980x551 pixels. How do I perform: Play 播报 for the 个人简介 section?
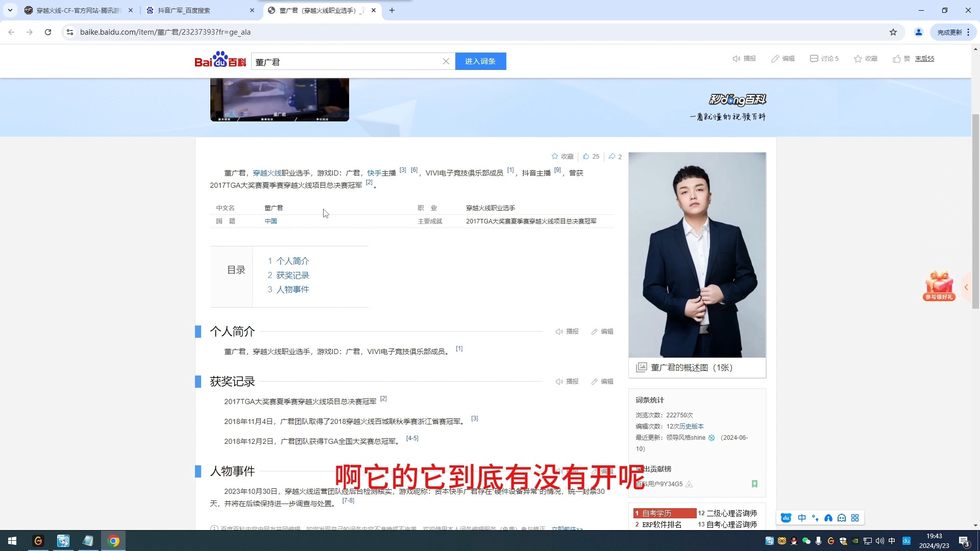point(567,332)
